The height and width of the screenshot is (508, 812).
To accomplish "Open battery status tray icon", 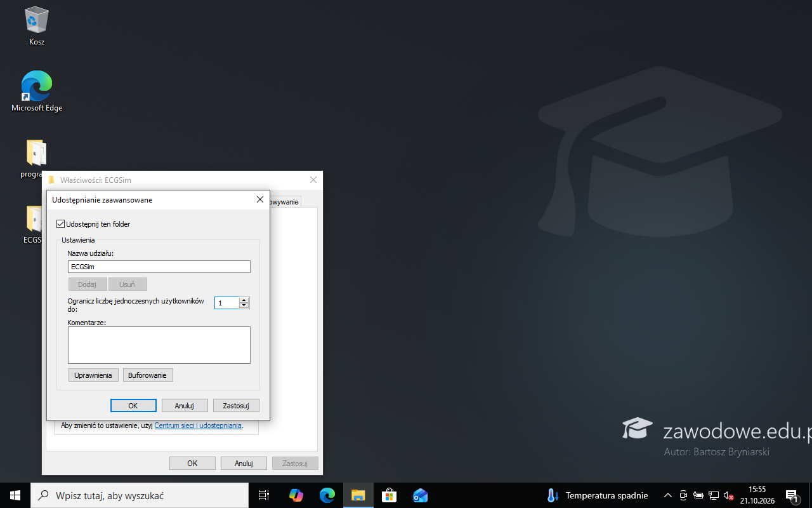I will coord(698,495).
